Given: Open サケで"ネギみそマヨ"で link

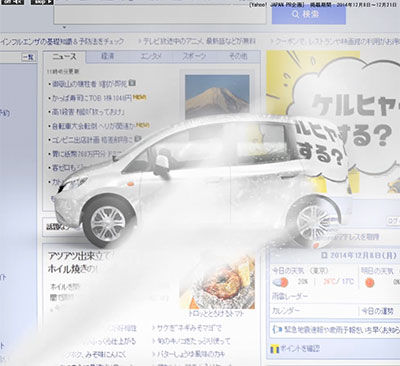Looking at the screenshot, I should pos(189,328).
